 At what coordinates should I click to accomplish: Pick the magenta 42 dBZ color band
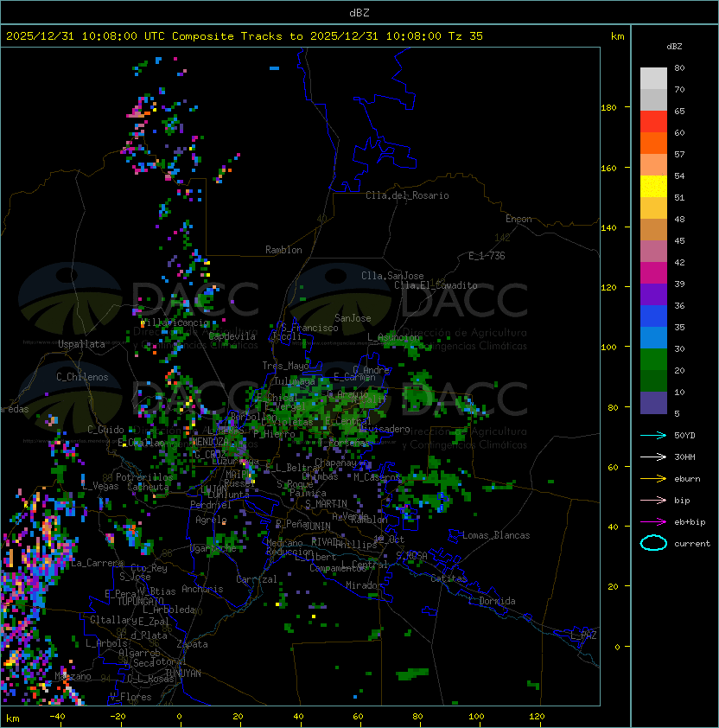pyautogui.click(x=653, y=272)
